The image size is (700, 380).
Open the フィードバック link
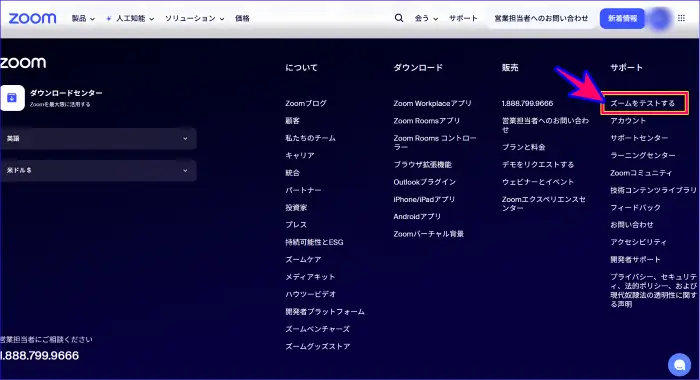click(635, 208)
